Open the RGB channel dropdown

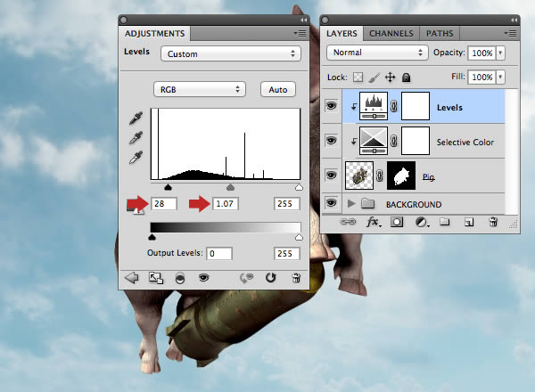[200, 89]
